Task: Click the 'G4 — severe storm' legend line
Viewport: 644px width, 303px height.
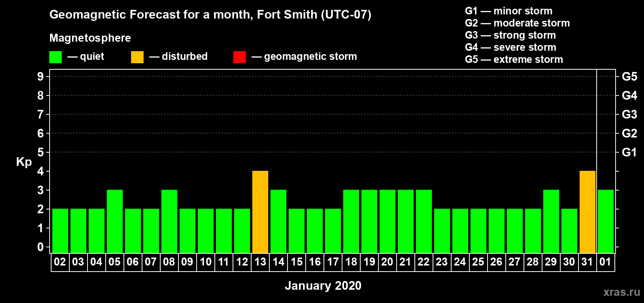Action: click(x=511, y=47)
